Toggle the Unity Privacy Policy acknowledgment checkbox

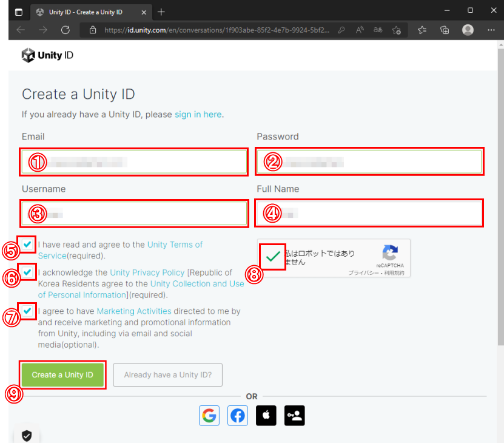(27, 272)
